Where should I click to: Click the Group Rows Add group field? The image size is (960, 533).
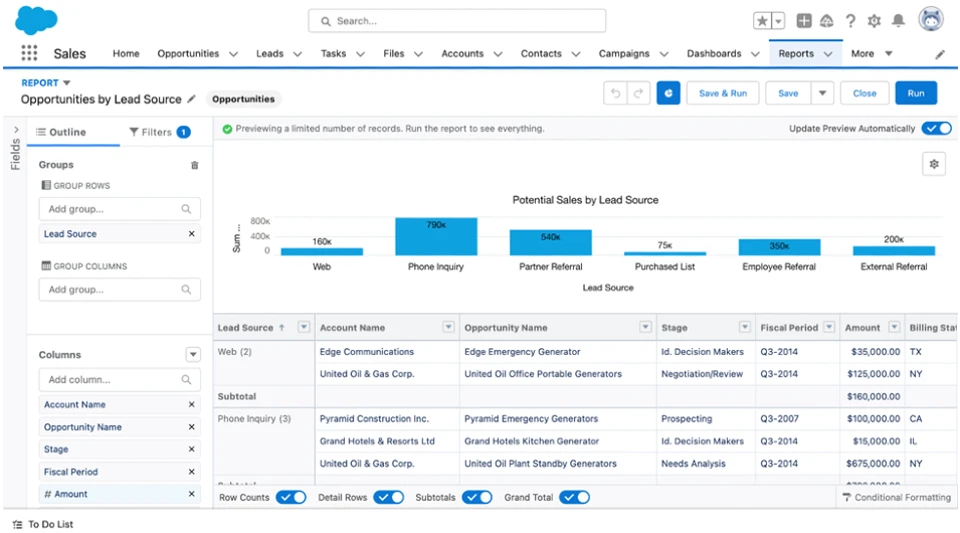coord(119,209)
